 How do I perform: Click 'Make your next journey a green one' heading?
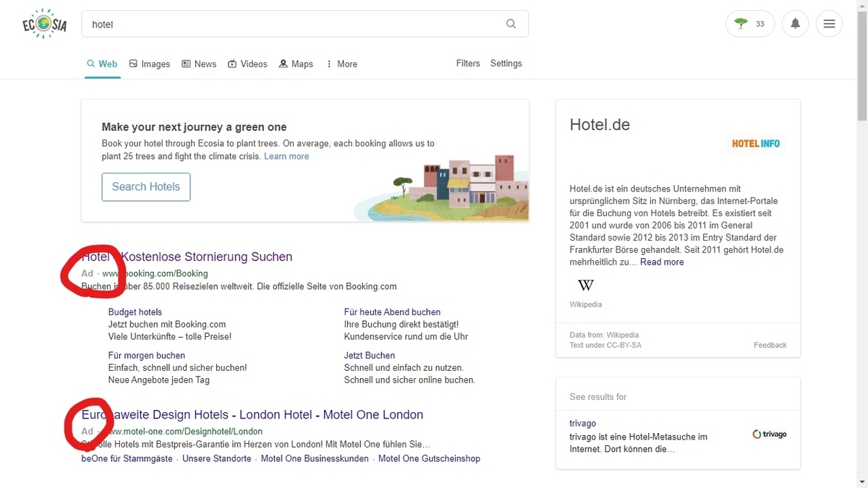pyautogui.click(x=194, y=127)
